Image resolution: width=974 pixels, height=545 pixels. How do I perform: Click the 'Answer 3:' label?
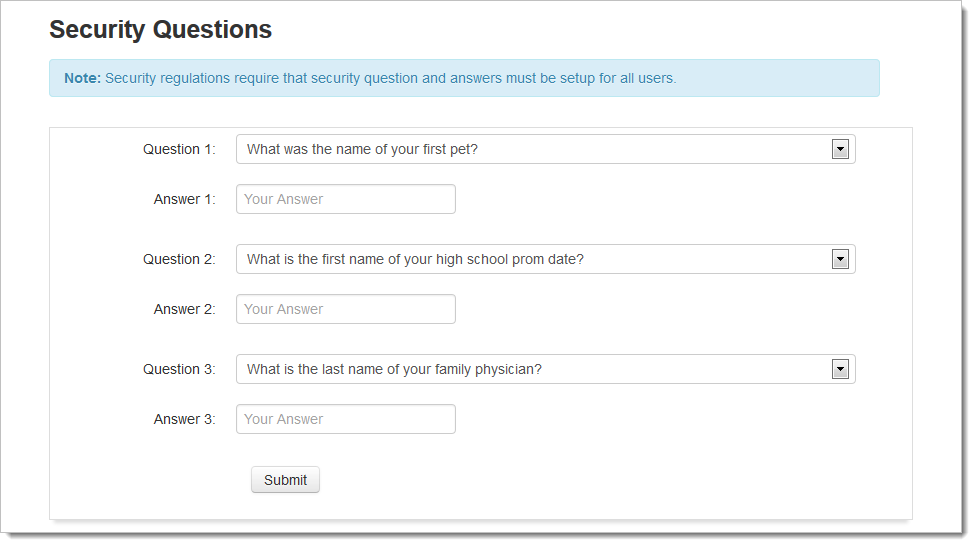pyautogui.click(x=184, y=419)
